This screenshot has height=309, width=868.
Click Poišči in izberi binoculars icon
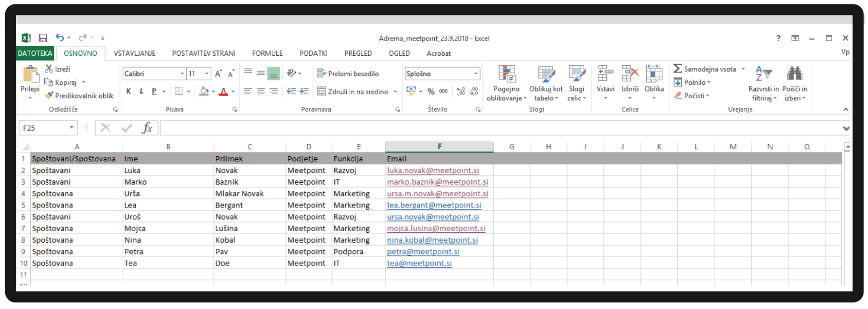point(795,74)
